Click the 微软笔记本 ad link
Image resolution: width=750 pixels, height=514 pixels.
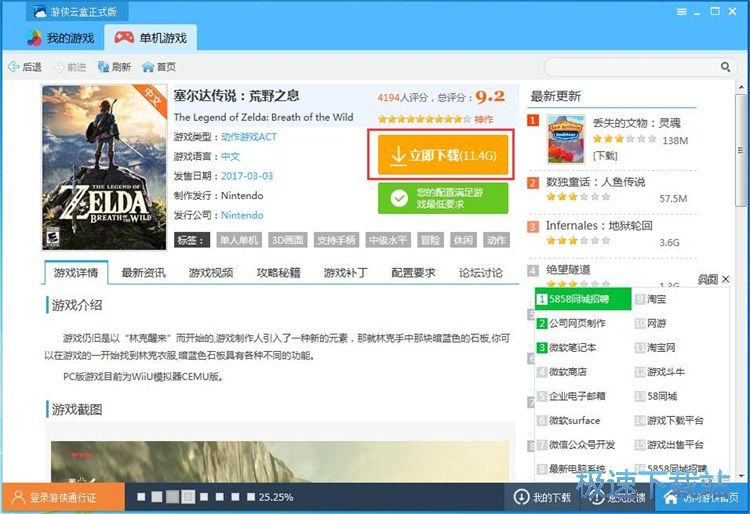tap(573, 348)
